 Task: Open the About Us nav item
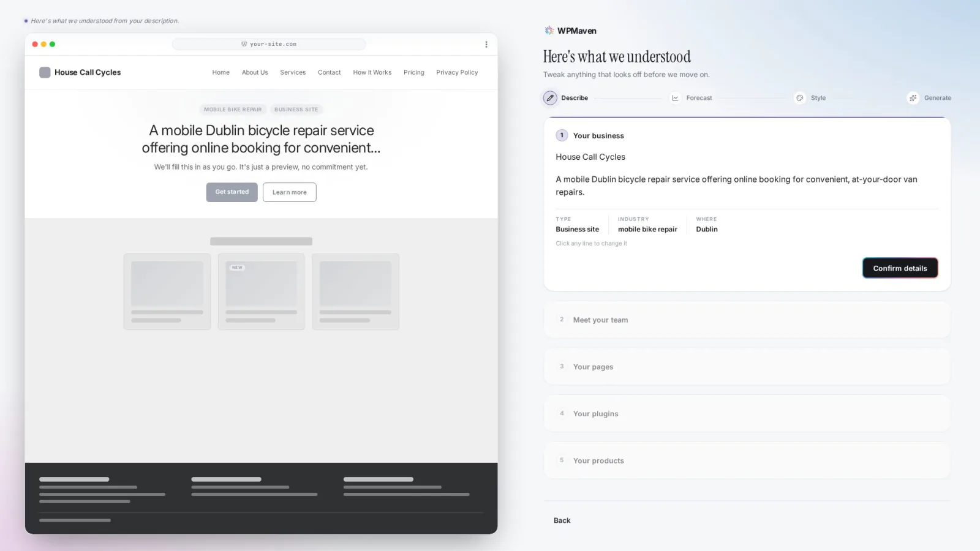255,72
